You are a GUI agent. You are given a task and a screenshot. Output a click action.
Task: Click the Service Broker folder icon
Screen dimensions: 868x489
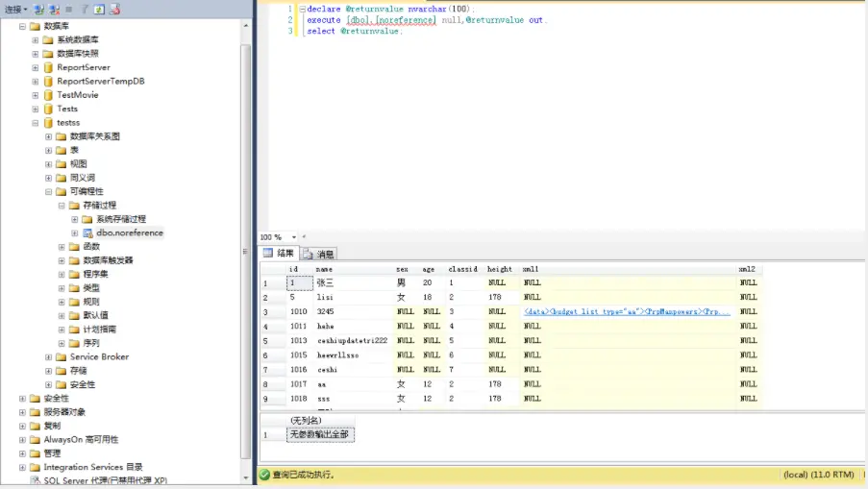62,356
